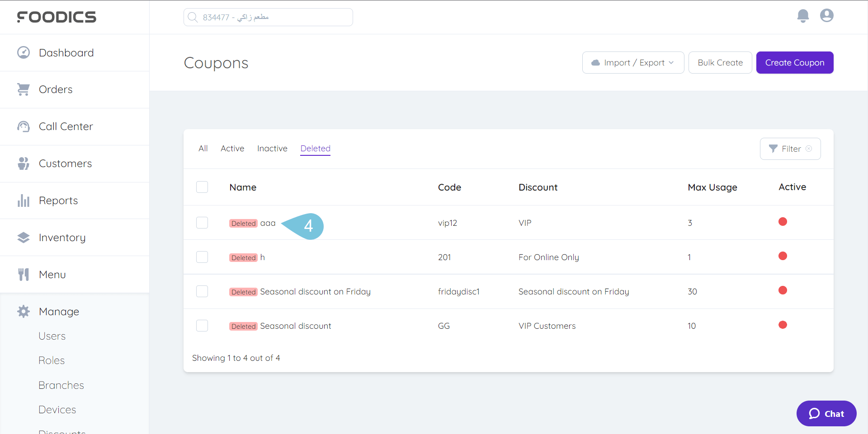Viewport: 868px width, 434px height.
Task: Open the Reports section
Action: pyautogui.click(x=75, y=201)
